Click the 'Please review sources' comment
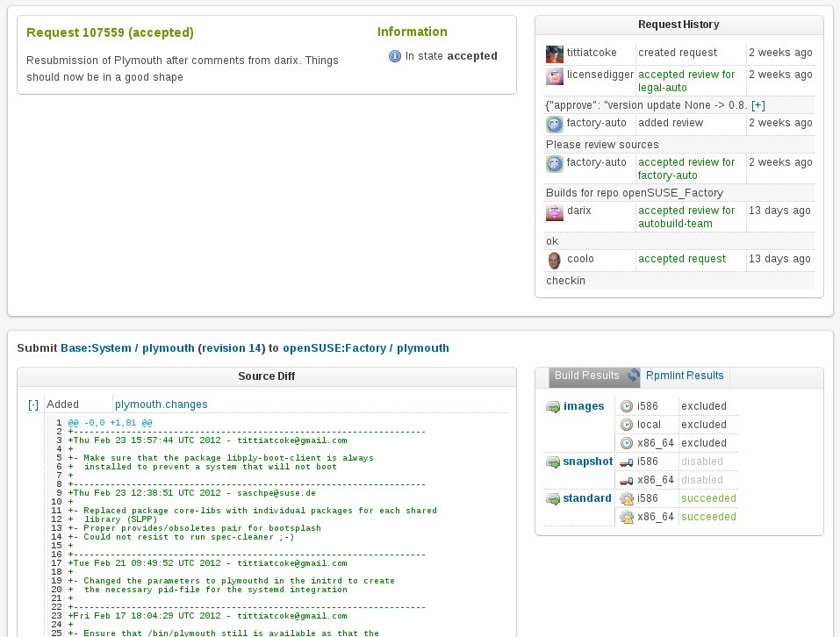Viewport: 840px width, 637px height. point(602,145)
